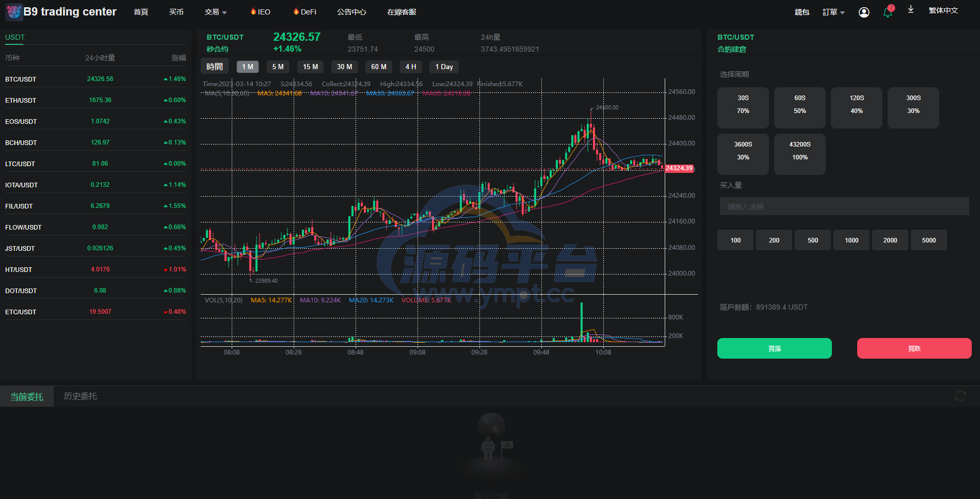This screenshot has height=499, width=980.
Task: Set amount to 500
Action: 813,240
